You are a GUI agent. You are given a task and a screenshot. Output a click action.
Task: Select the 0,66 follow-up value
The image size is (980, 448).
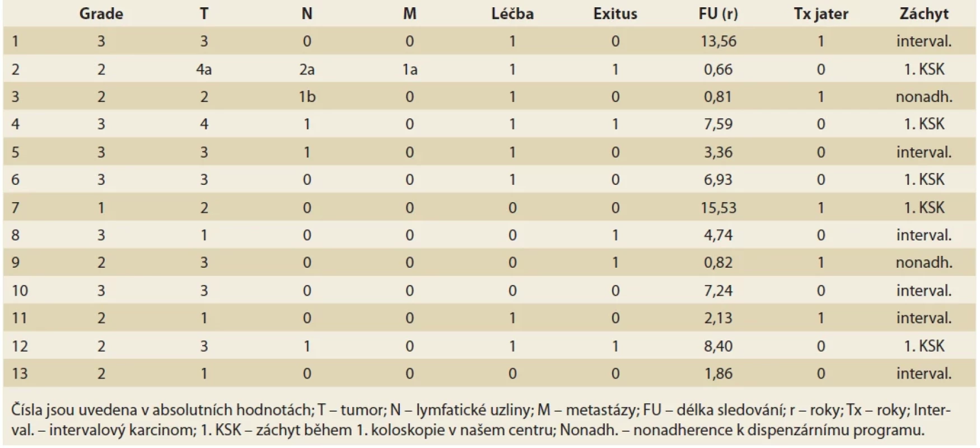[x=718, y=69]
